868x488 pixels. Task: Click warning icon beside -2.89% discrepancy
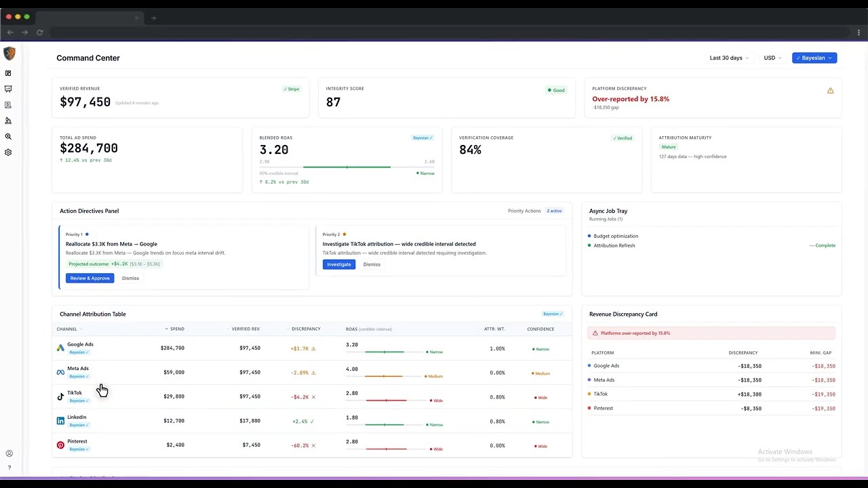tap(313, 373)
